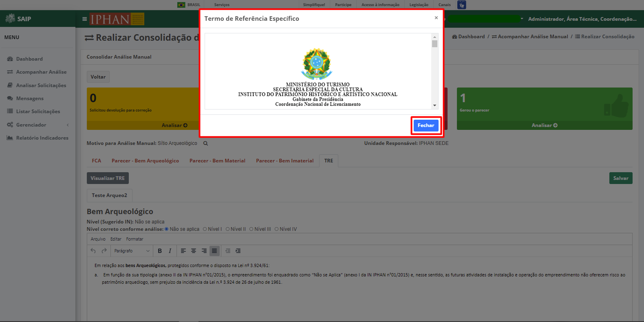The image size is (644, 322).
Task: Center align text in the editor toolbar
Action: 194,251
